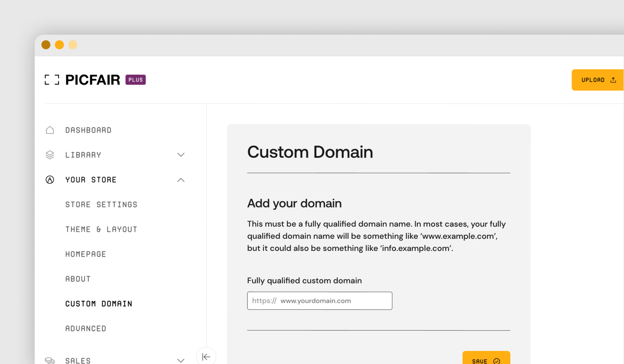Click the pale yellow window dot
The width and height of the screenshot is (624, 364).
tap(73, 45)
